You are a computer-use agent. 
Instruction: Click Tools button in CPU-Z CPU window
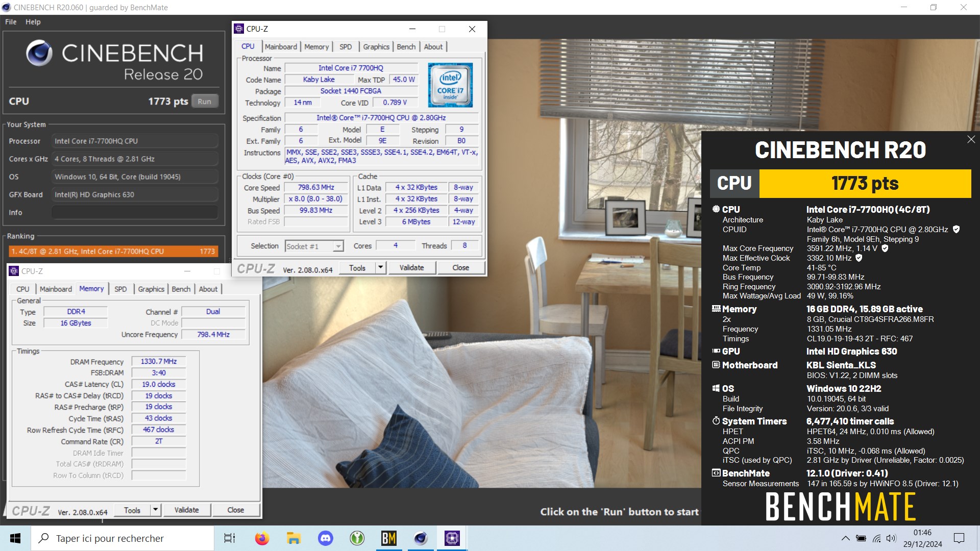(357, 267)
